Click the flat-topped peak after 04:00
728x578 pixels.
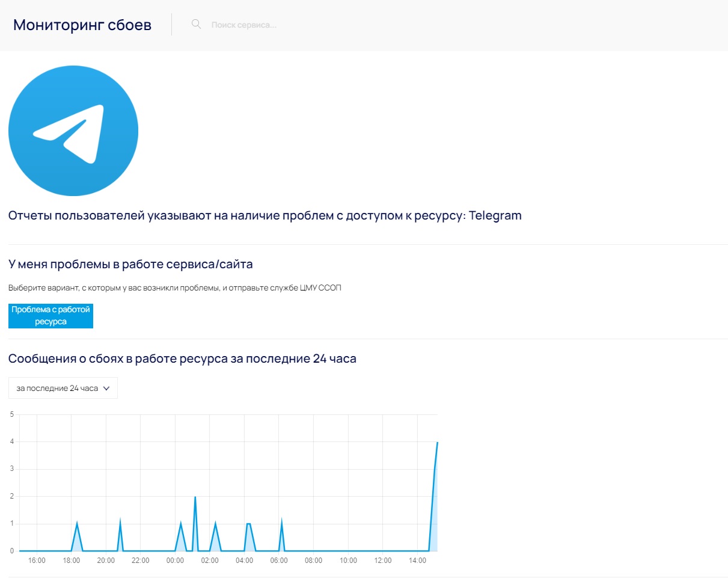tap(248, 524)
